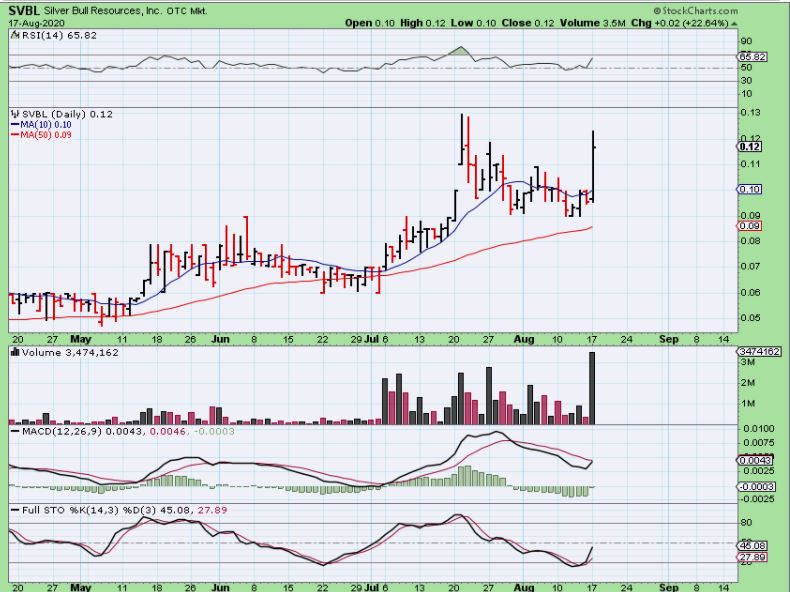Click the MA(10) 0.10 legend entry

click(x=41, y=124)
